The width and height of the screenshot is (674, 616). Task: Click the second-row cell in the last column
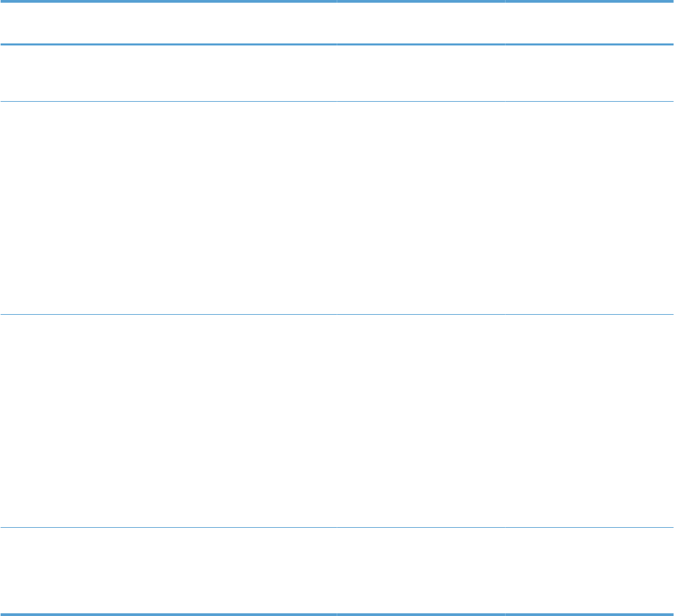pos(589,73)
